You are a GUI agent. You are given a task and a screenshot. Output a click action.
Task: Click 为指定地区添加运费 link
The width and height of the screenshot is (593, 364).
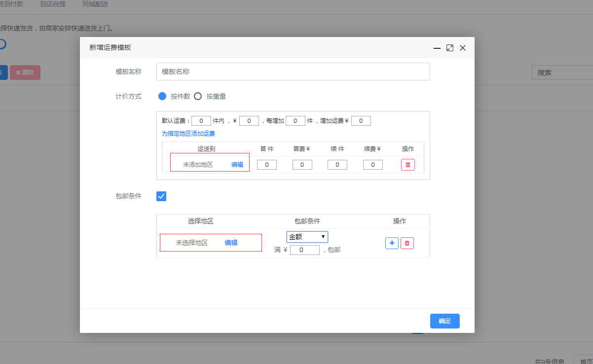188,134
